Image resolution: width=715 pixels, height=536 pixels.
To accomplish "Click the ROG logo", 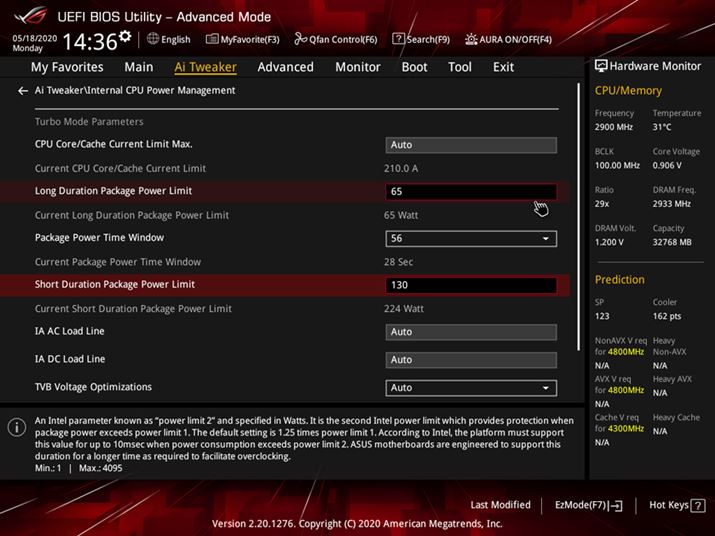I will tap(30, 16).
